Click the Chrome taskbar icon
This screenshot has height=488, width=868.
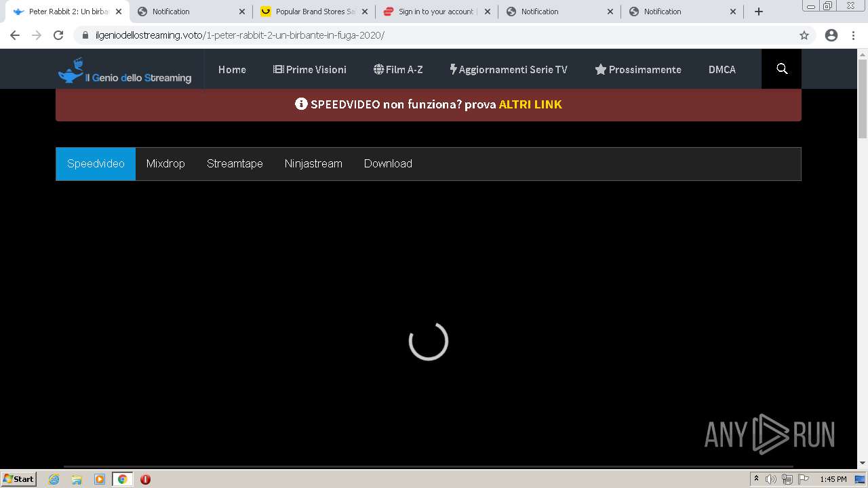click(122, 479)
